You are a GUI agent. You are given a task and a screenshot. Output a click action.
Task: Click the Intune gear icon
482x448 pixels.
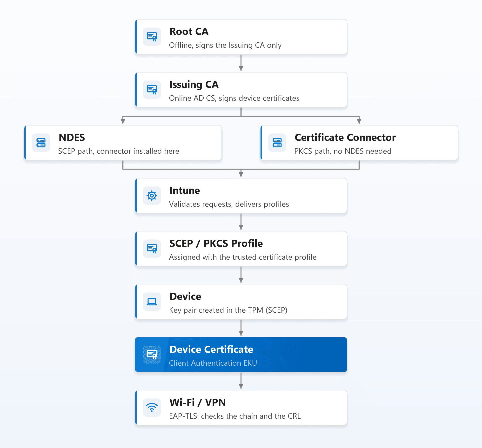(x=152, y=196)
